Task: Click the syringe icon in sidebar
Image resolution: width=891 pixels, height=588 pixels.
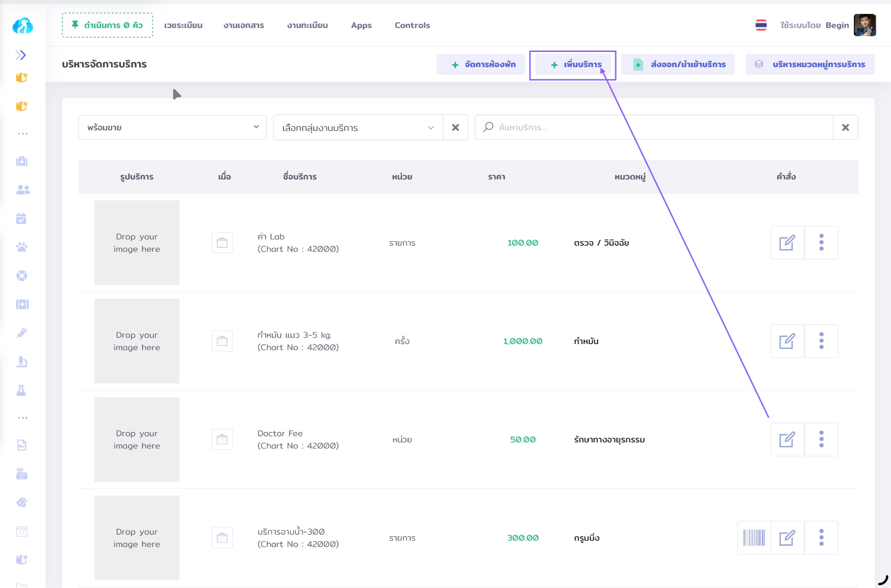Action: [x=22, y=333]
